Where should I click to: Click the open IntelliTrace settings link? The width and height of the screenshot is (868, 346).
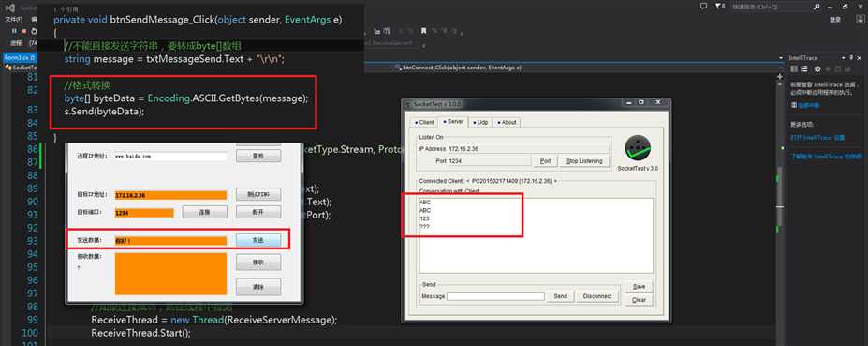coord(817,137)
